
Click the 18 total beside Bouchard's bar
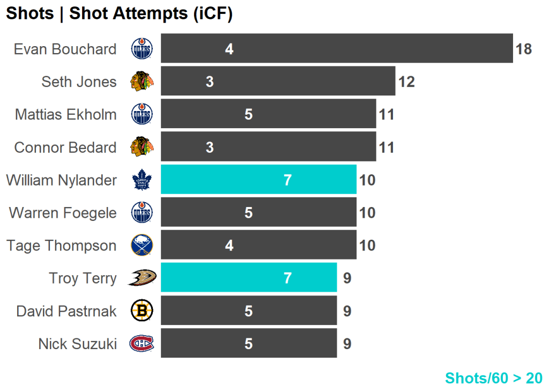(x=523, y=49)
